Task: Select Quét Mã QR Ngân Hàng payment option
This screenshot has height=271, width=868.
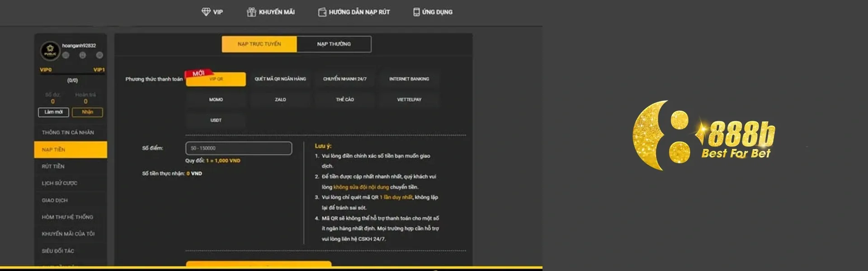Action: [x=280, y=79]
